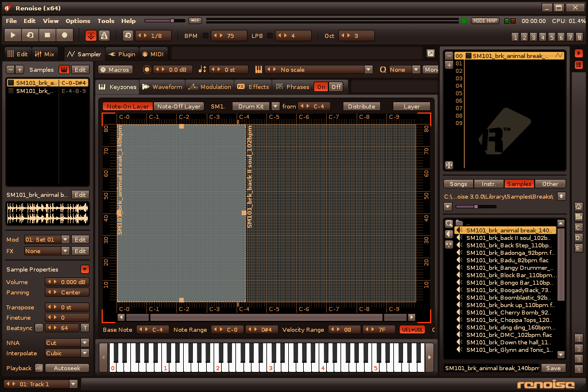The image size is (588, 392).
Task: Click the loop pattern playback button
Action: click(30, 35)
